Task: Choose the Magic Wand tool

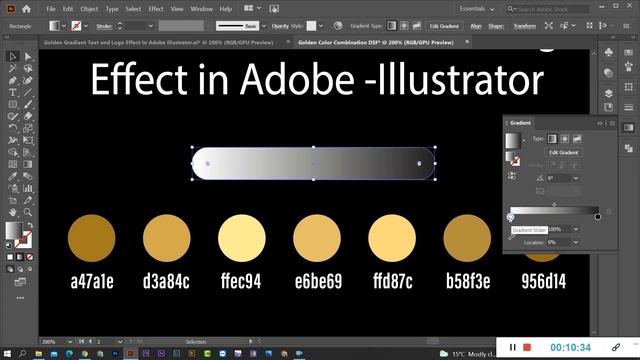Action: (x=13, y=68)
